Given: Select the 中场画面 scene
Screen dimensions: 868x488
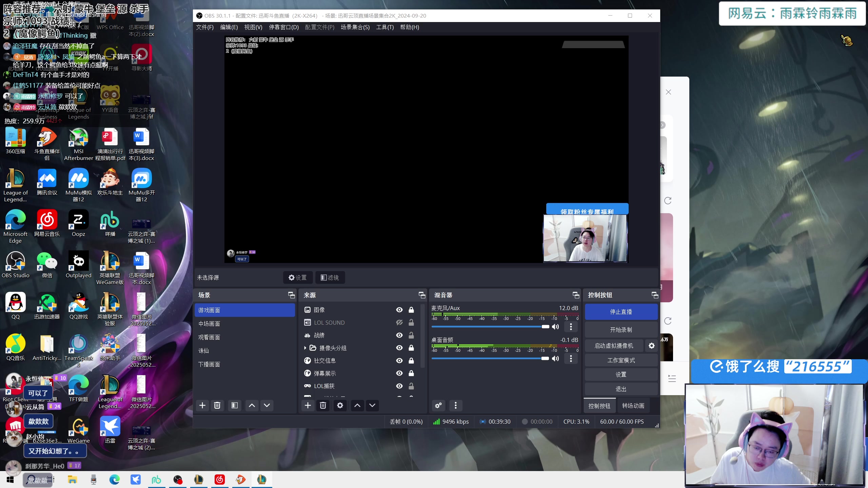Looking at the screenshot, I should (x=244, y=324).
